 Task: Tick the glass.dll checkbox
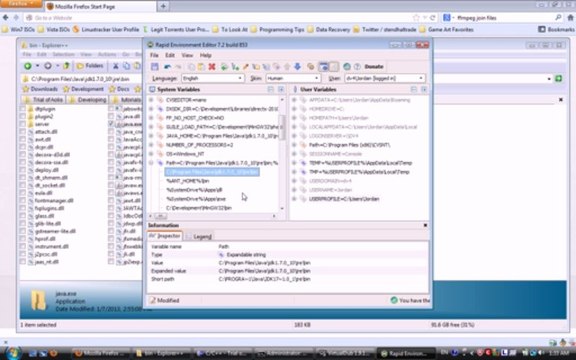pos(23,216)
